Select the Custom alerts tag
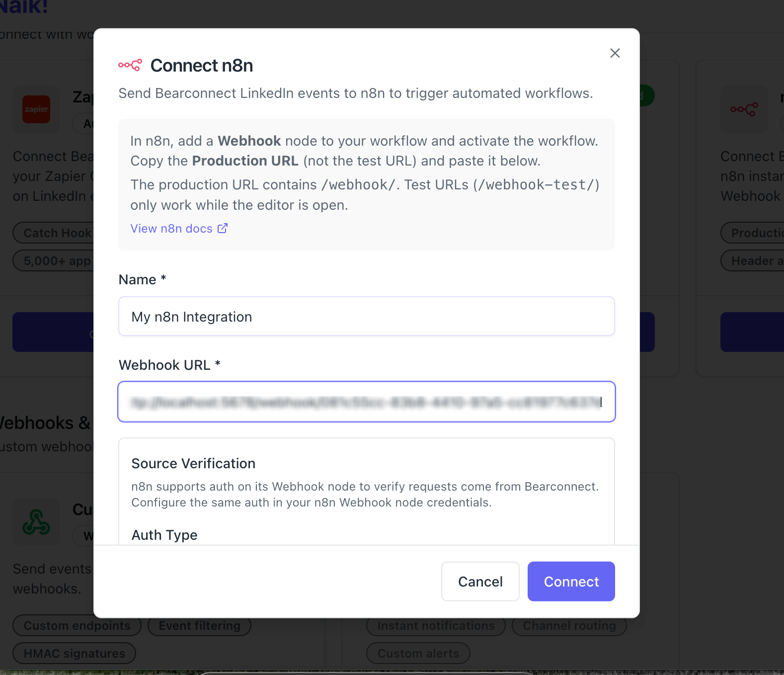 (x=418, y=654)
